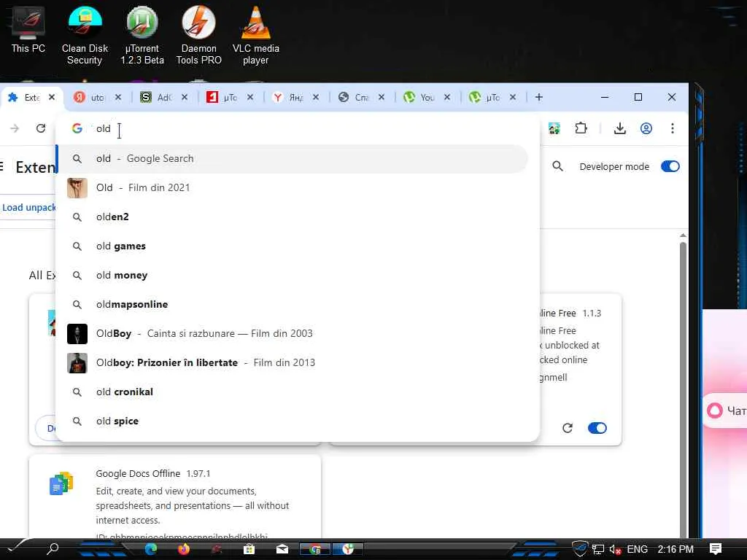Click Load unpacked button
The height and width of the screenshot is (560, 747).
(x=28, y=207)
